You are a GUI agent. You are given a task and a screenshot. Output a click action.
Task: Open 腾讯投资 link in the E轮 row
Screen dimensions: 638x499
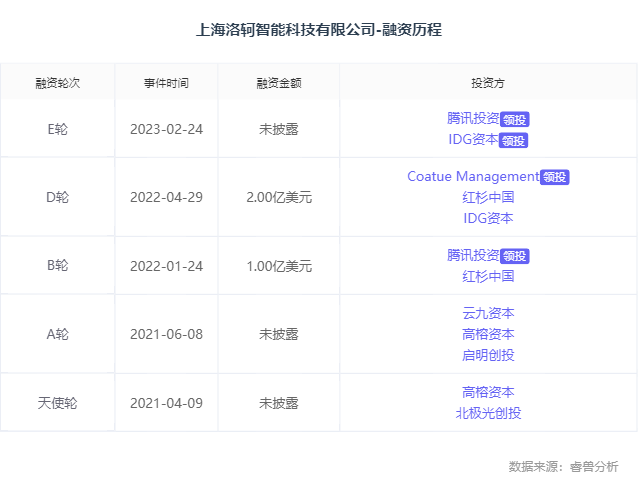pos(473,118)
